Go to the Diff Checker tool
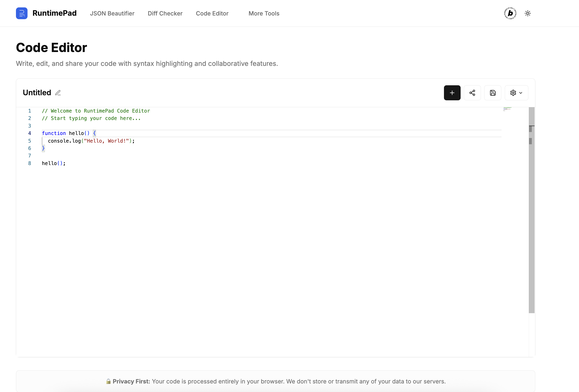 pos(165,13)
